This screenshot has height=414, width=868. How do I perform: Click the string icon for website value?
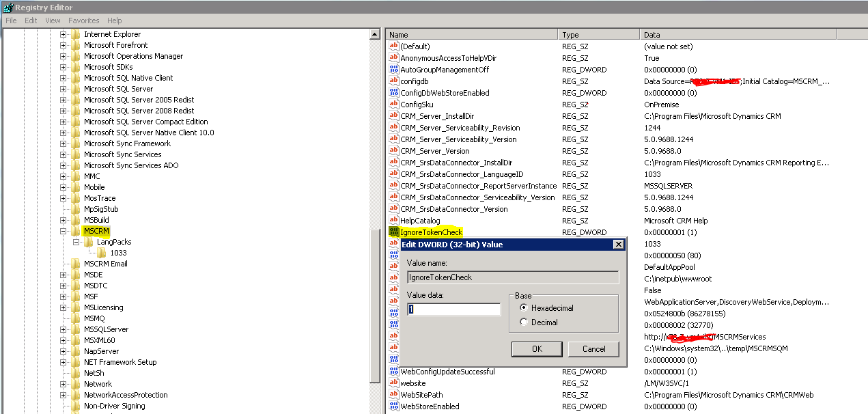393,383
